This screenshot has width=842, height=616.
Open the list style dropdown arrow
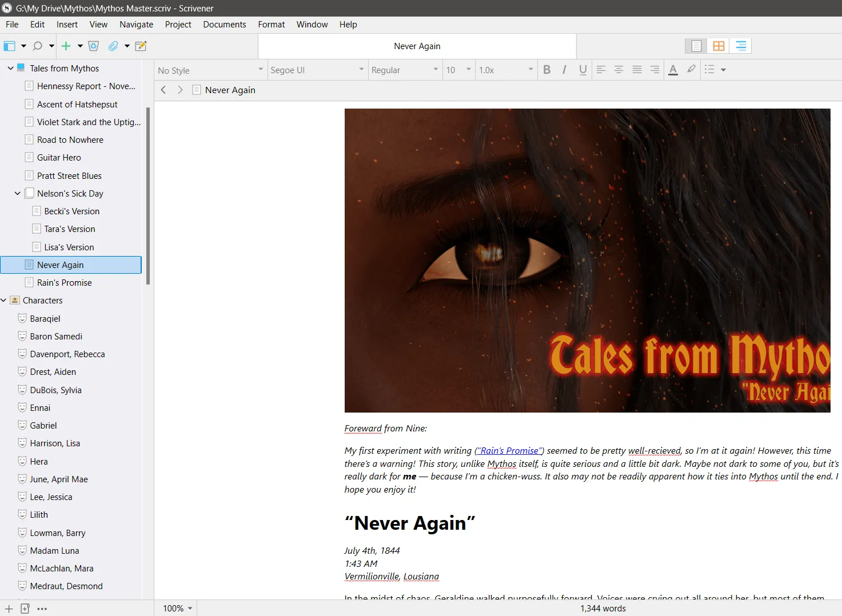click(x=723, y=70)
